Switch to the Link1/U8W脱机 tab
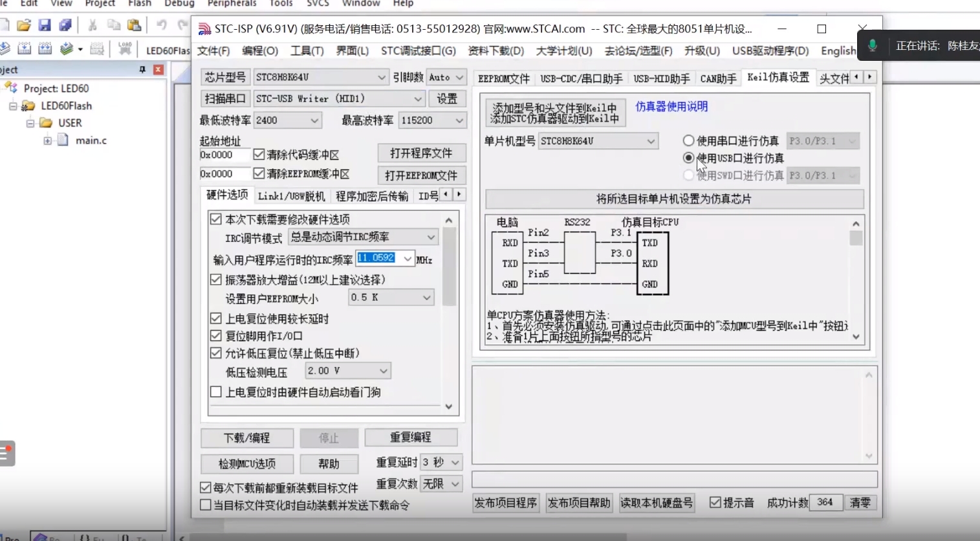 click(291, 196)
